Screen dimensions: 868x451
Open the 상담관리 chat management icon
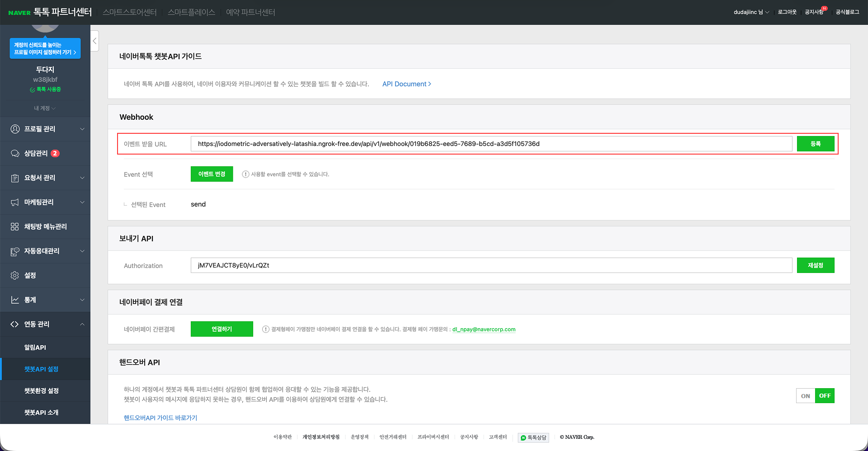tap(14, 153)
